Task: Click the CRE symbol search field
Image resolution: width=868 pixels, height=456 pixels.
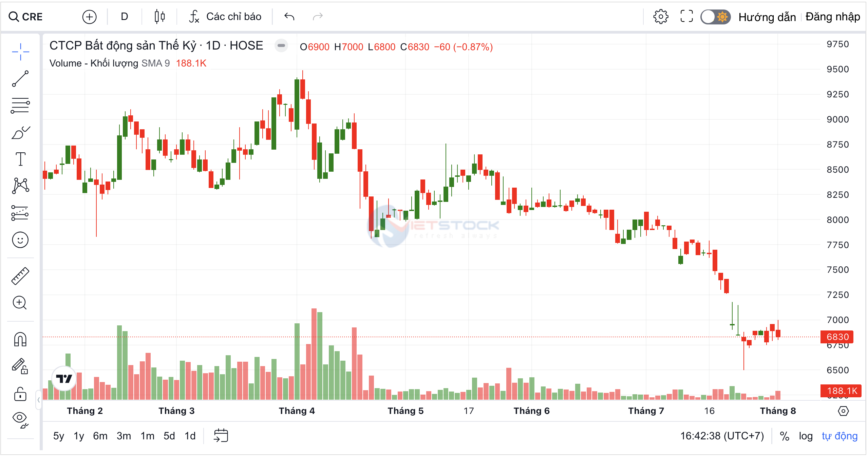Action: click(32, 17)
